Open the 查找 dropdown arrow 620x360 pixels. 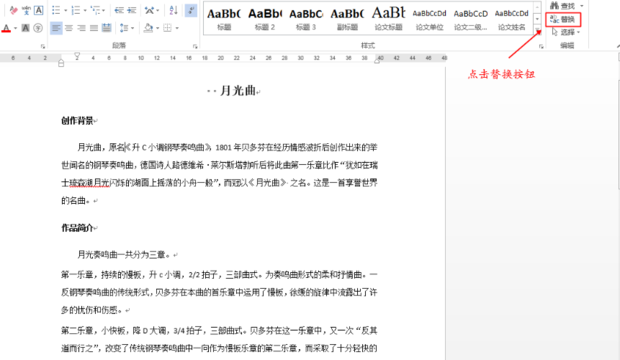[582, 6]
